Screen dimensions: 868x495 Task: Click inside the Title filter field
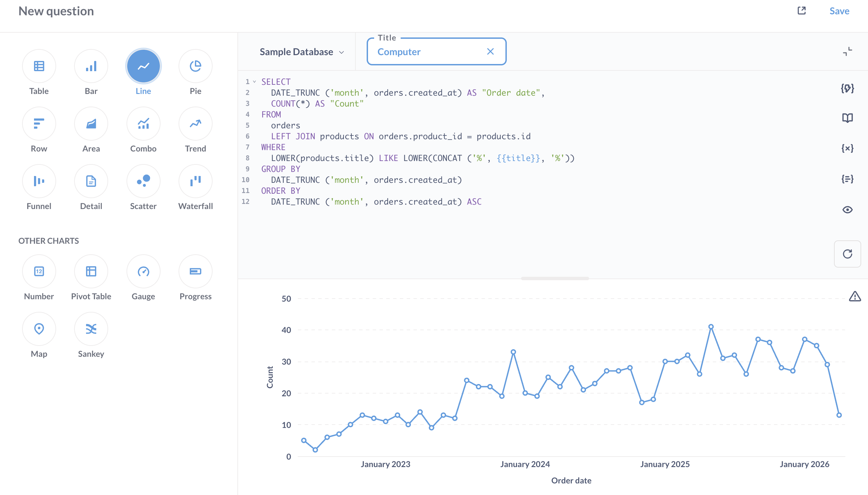click(425, 52)
